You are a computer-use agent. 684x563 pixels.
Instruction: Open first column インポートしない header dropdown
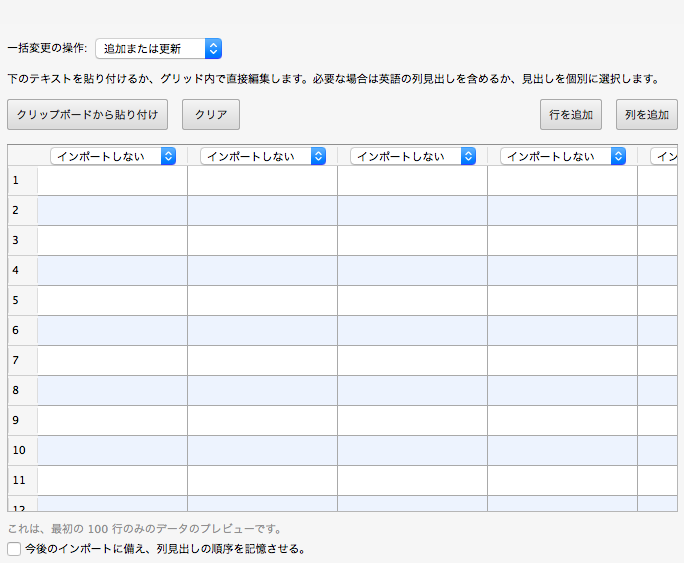coord(113,156)
